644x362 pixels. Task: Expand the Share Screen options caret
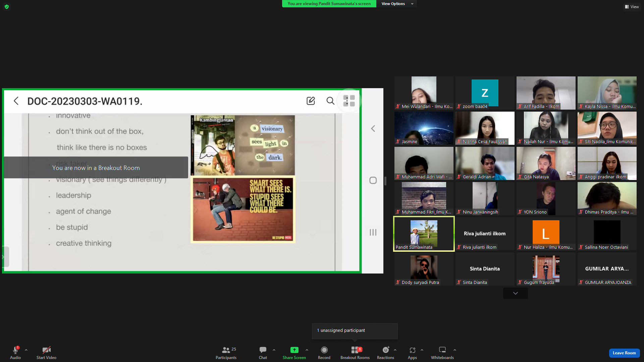coord(307,350)
